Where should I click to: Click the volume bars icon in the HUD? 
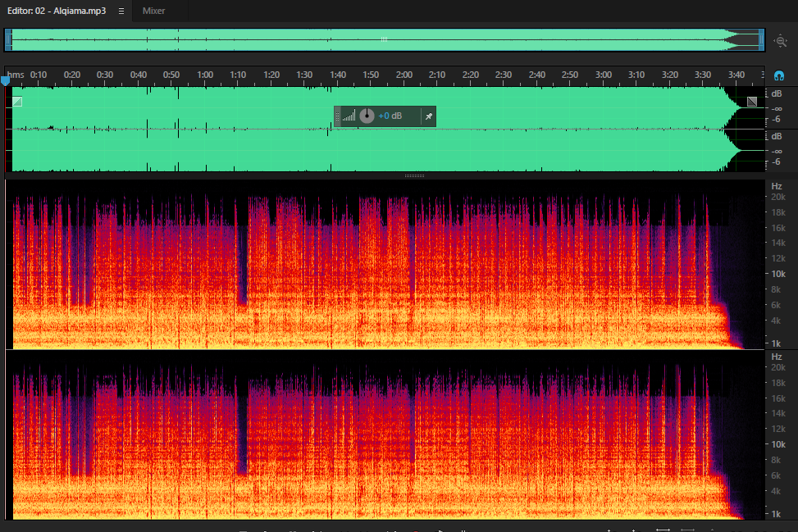click(349, 116)
